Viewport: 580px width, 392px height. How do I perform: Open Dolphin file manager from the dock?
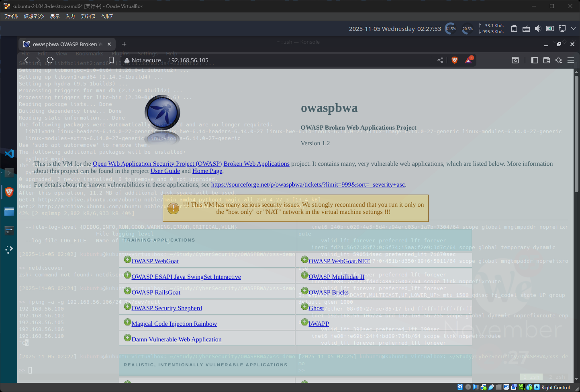pos(9,211)
